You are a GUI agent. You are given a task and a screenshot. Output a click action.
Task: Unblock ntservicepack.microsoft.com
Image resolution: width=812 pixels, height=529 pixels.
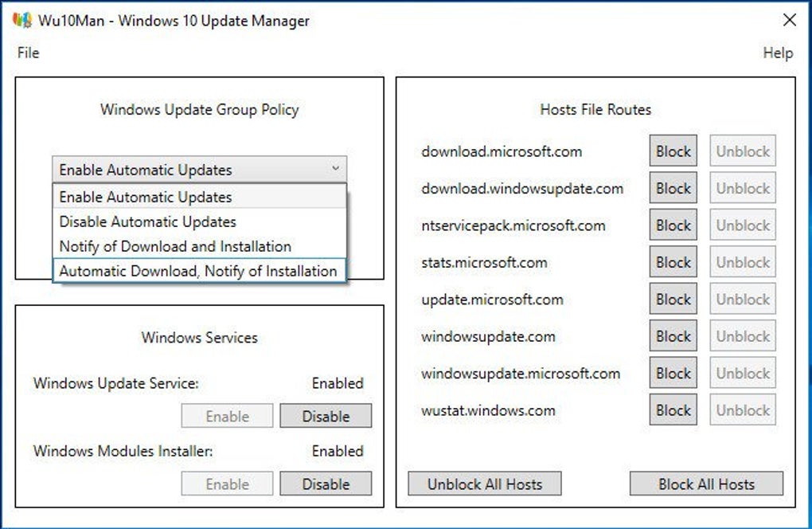point(743,225)
